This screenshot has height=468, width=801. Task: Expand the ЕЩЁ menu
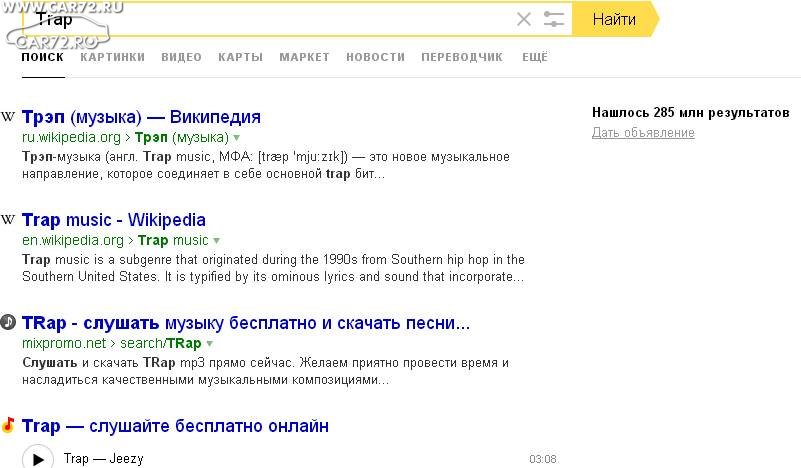[535, 57]
